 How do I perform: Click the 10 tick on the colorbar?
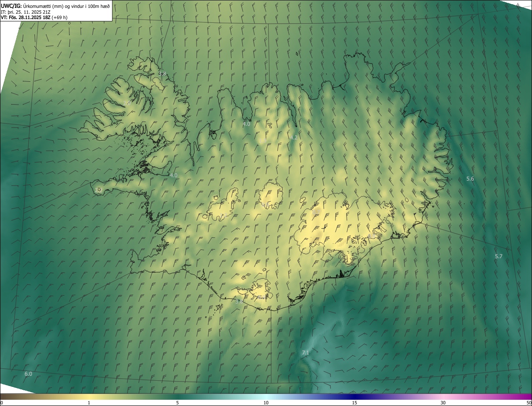coord(266,403)
